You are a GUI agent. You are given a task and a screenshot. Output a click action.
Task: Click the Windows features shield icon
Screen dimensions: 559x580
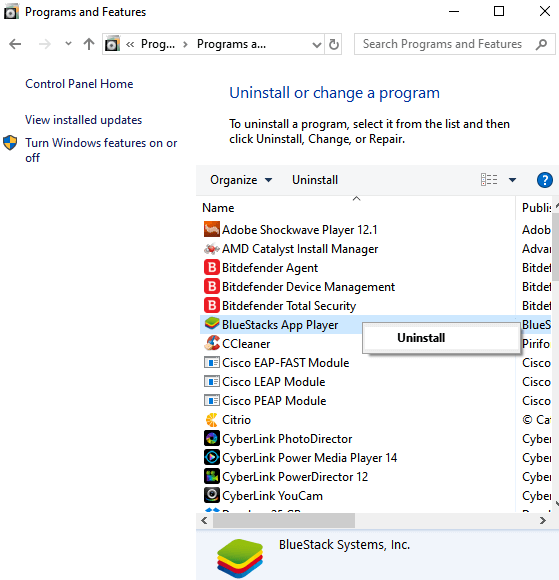point(10,143)
